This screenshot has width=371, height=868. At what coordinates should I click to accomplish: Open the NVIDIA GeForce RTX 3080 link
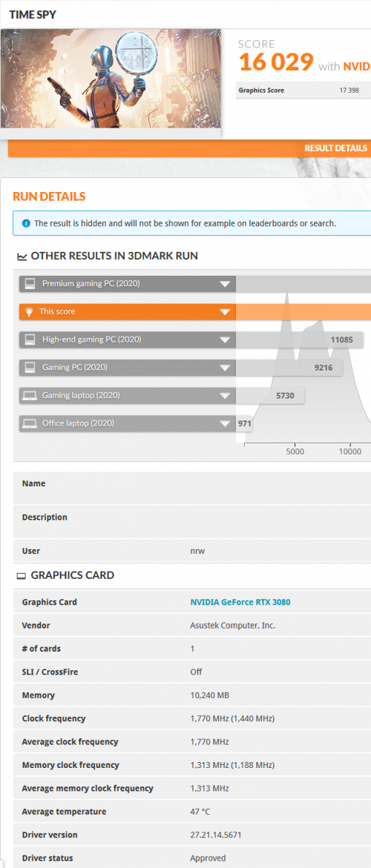pos(240,603)
